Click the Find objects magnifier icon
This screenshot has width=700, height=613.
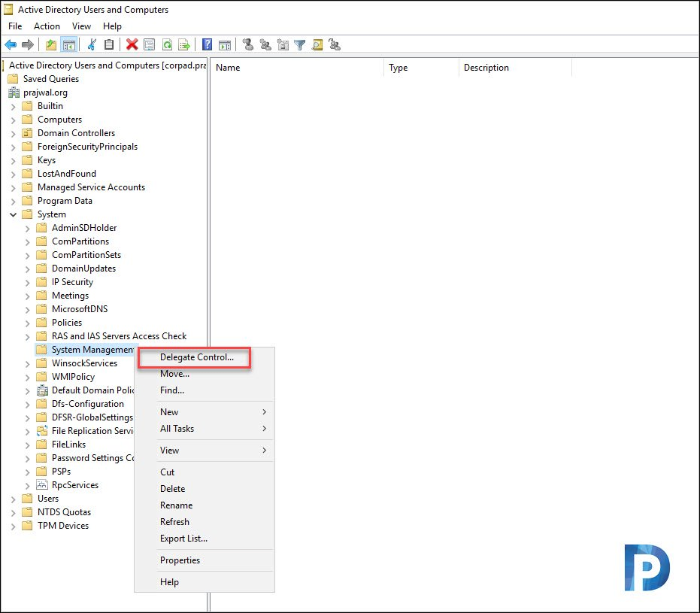pos(317,44)
